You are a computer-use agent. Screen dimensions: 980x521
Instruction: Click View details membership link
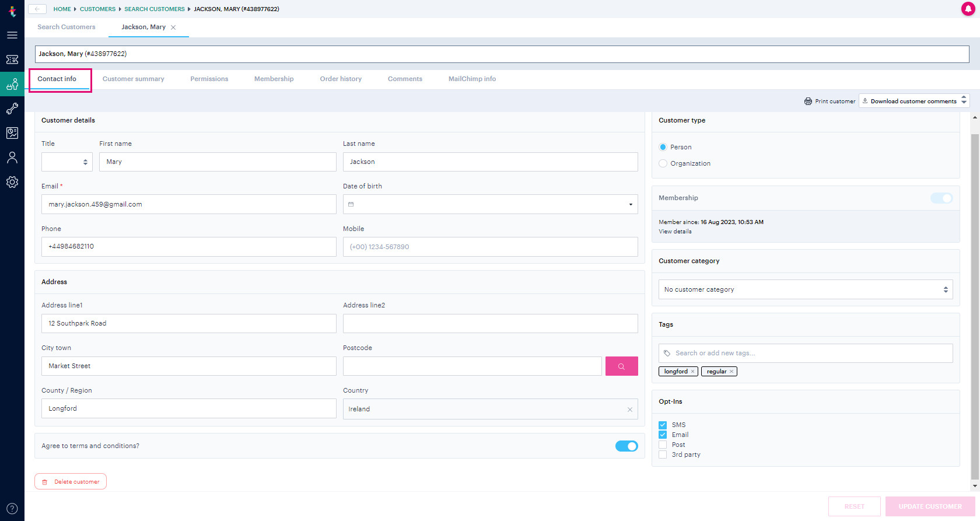(x=675, y=232)
